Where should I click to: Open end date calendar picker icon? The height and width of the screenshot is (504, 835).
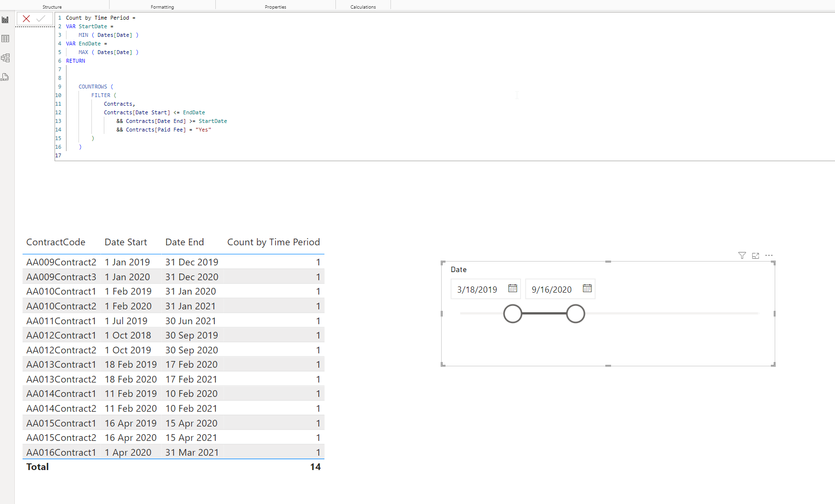587,288
